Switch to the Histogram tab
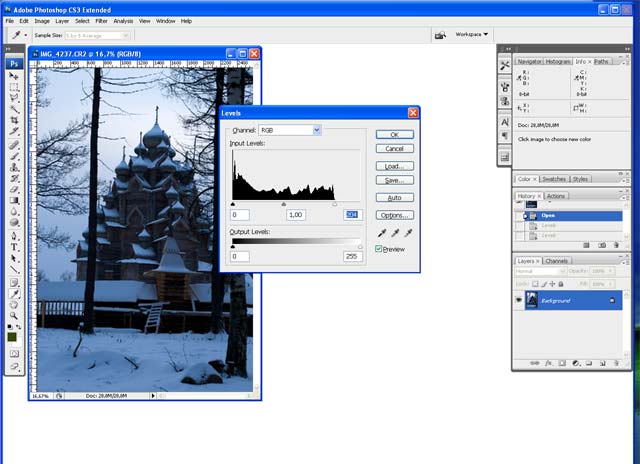This screenshot has height=464, width=640. point(559,61)
